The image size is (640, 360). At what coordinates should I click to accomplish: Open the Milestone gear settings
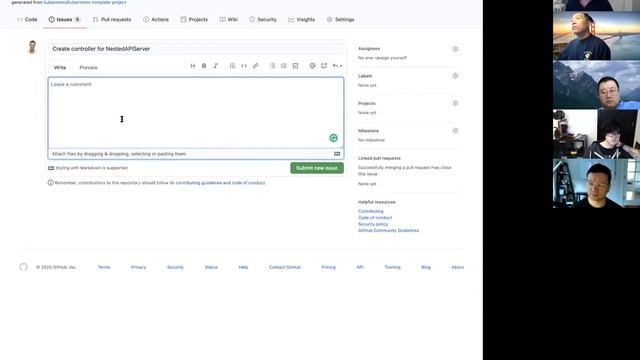(455, 131)
